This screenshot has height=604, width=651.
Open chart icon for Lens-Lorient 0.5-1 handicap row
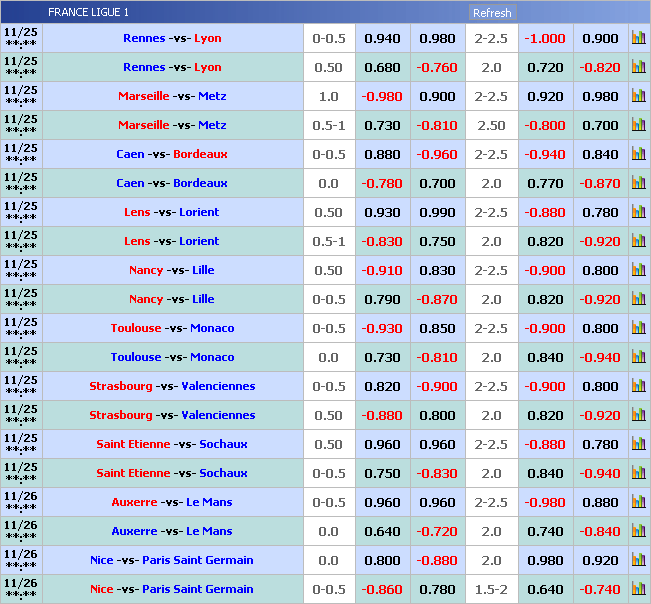(638, 241)
